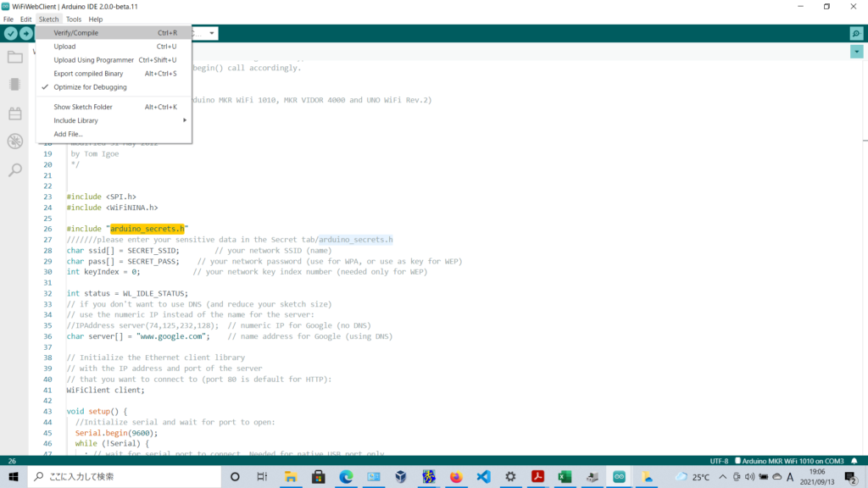Choose Add File... menu entry
The image size is (868, 488).
pyautogui.click(x=114, y=134)
